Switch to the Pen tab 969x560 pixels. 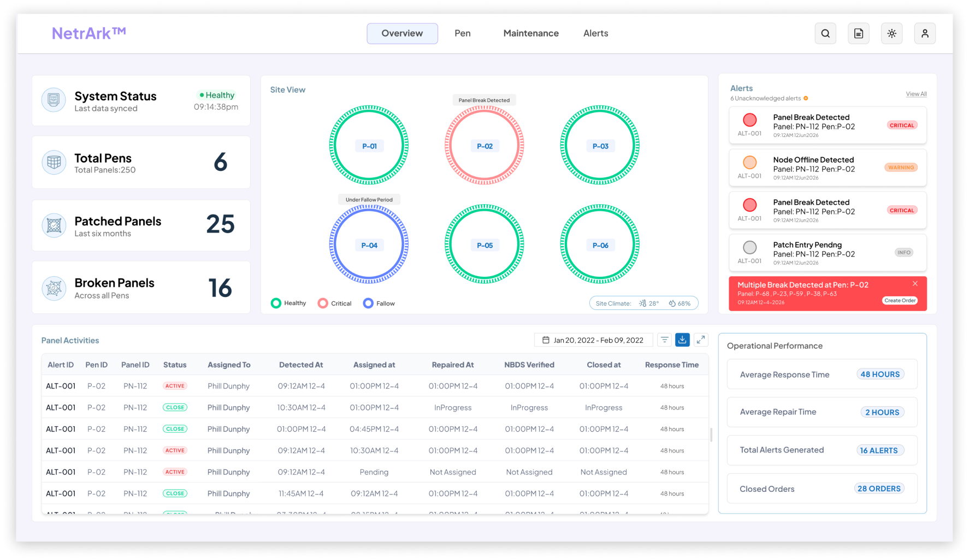(x=463, y=33)
